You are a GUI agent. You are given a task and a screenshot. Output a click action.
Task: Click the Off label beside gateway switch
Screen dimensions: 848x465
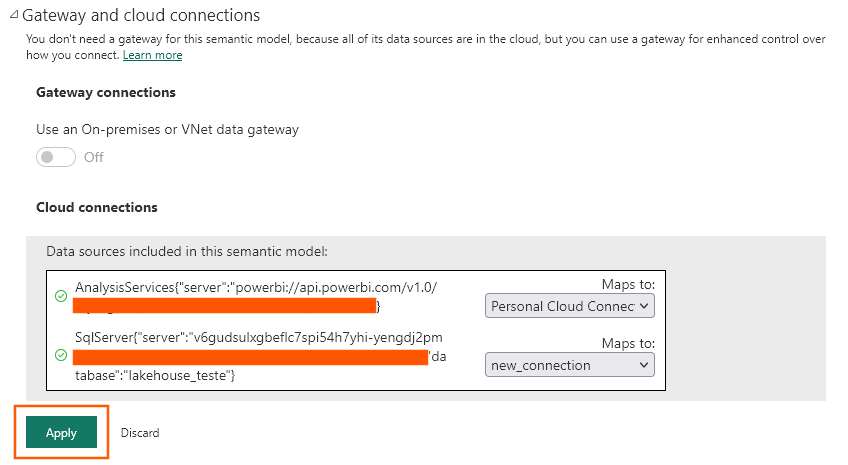tap(93, 157)
